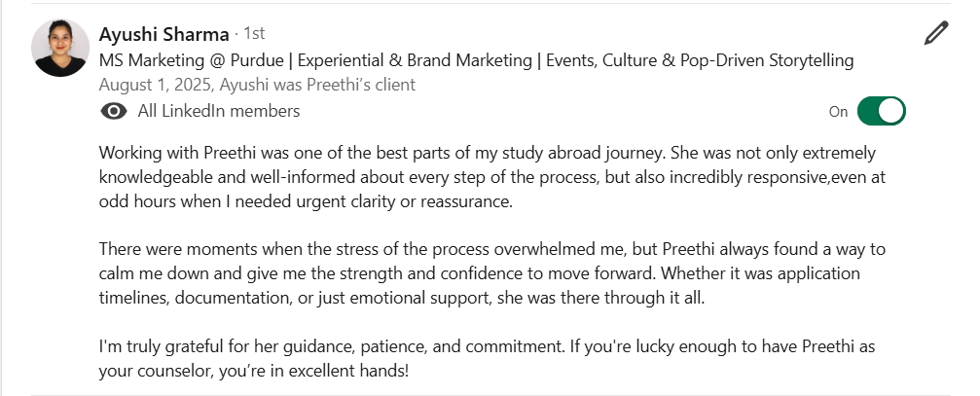Click Ayushi Sharma's profile photo

pyautogui.click(x=60, y=48)
